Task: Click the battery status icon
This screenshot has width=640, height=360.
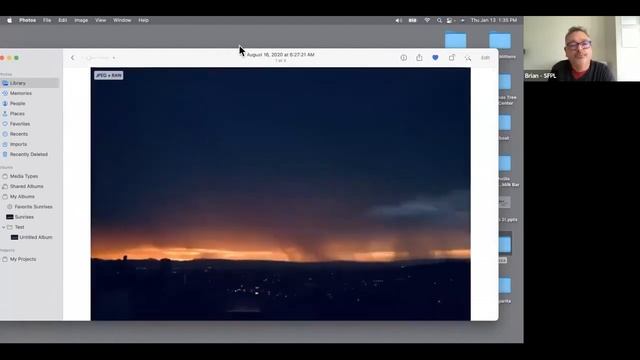Action: pos(413,20)
